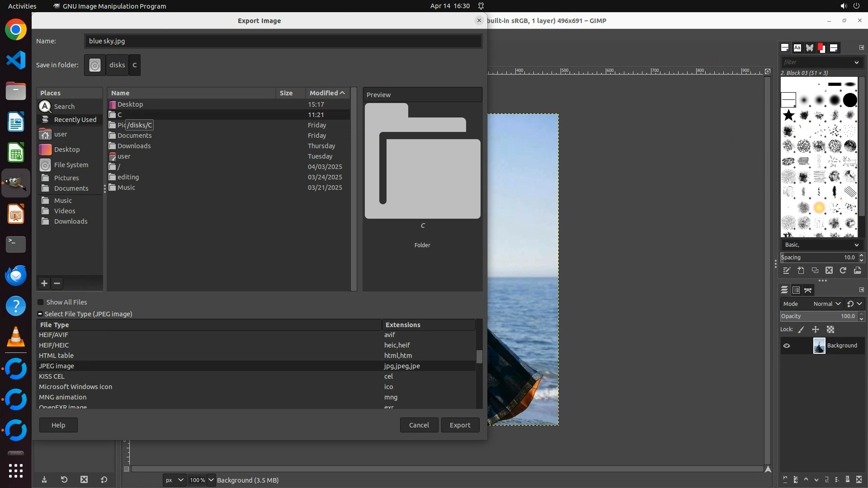Switch to the Channels tab

coord(796,290)
